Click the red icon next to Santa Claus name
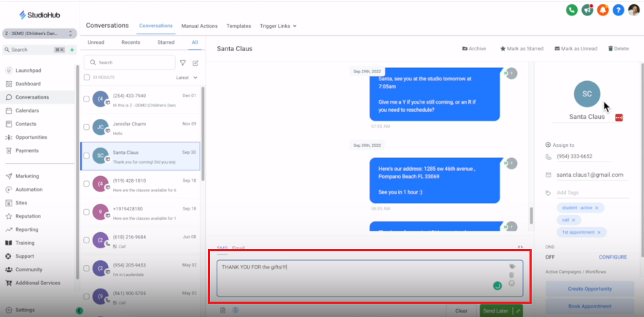644x317 pixels. point(619,118)
